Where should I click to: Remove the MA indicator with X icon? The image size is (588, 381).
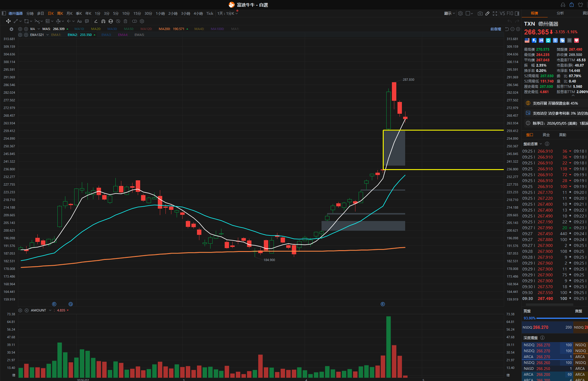(x=26, y=29)
